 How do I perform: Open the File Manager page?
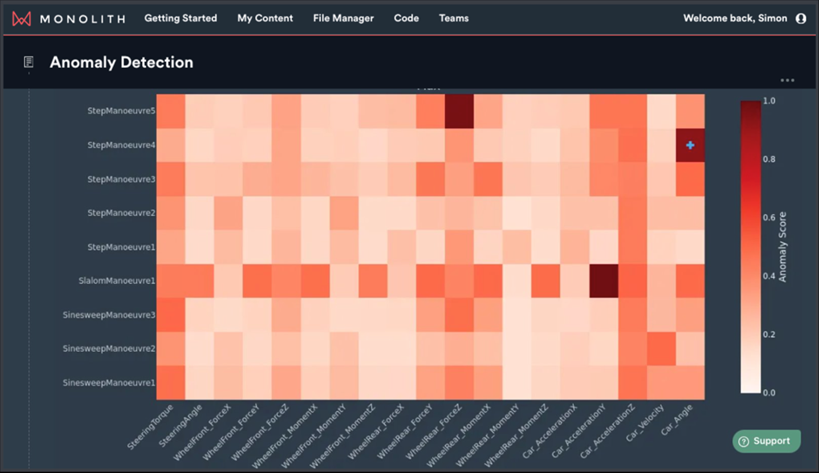point(343,18)
